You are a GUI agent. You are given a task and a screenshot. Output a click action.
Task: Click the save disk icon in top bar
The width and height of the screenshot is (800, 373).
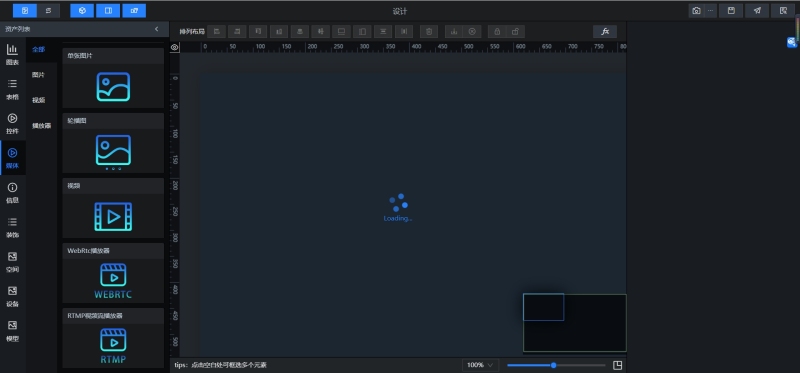[x=731, y=11]
